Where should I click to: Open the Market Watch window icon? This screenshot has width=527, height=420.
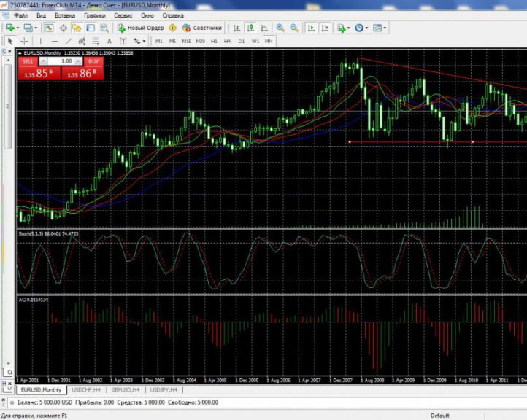(49, 28)
